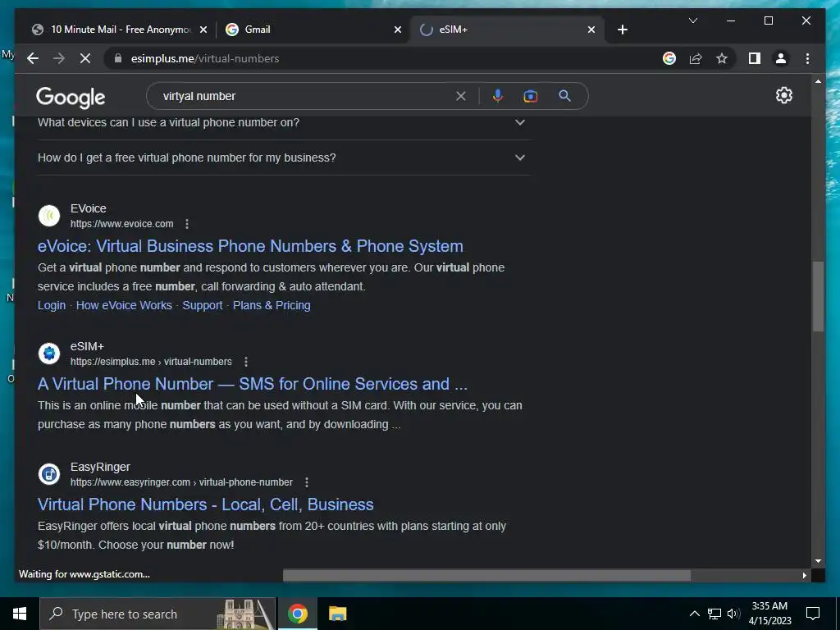Image resolution: width=840 pixels, height=630 pixels.
Task: Open Google account extension icon in toolbar
Action: (x=669, y=58)
